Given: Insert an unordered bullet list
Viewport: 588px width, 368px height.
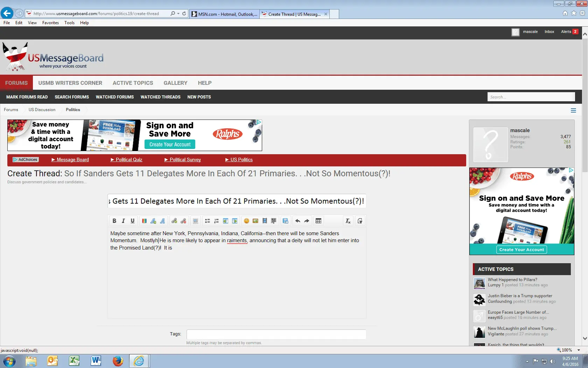Looking at the screenshot, I should pos(208,221).
